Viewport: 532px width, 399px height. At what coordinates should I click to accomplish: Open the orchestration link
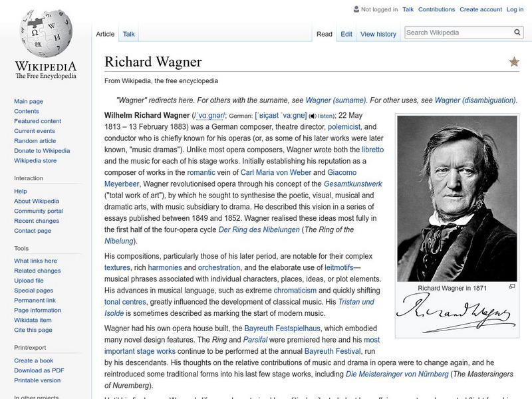click(x=219, y=268)
